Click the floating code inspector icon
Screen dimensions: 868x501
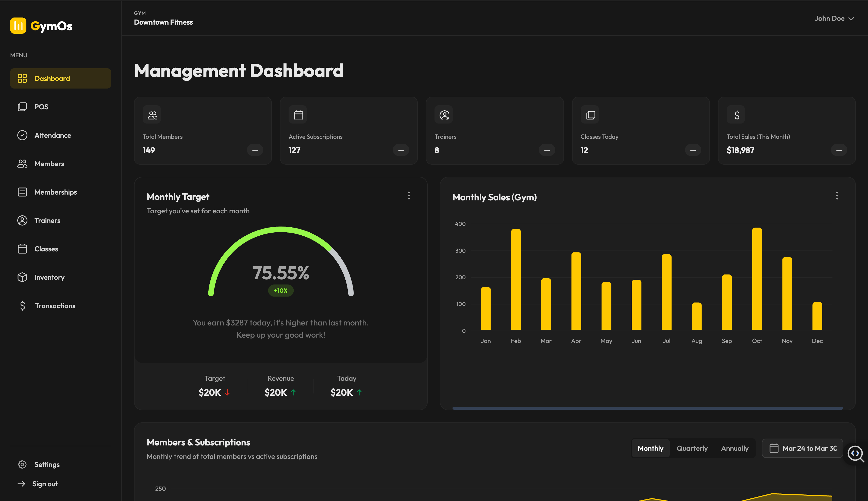pyautogui.click(x=855, y=454)
